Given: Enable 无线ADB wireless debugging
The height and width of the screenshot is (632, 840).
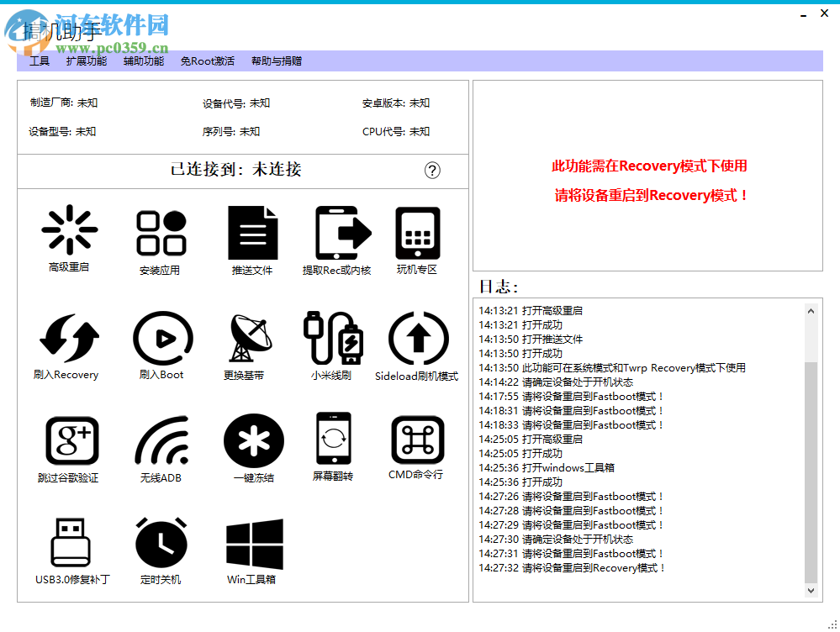Looking at the screenshot, I should click(x=161, y=450).
